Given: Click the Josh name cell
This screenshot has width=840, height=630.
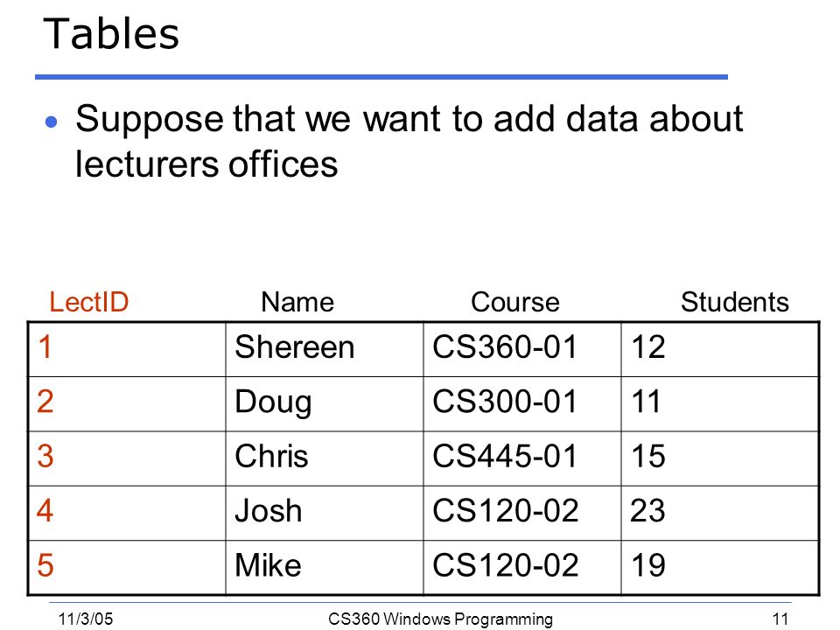Looking at the screenshot, I should coord(325,514).
